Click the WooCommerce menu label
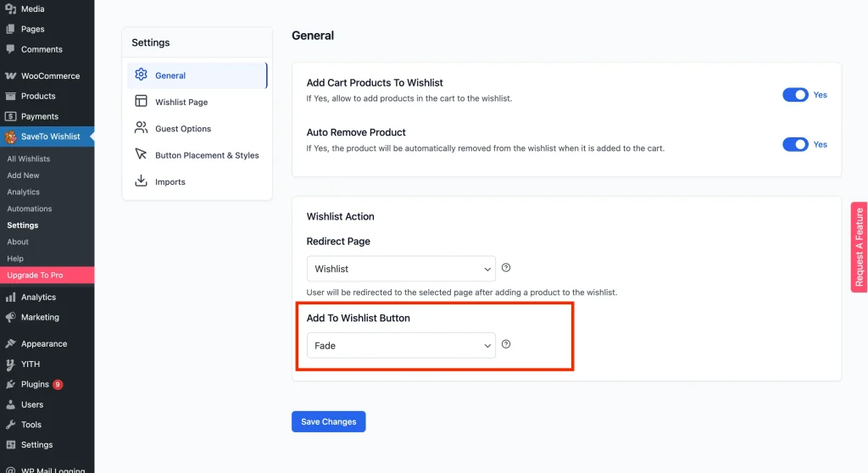The image size is (868, 473). (x=50, y=76)
